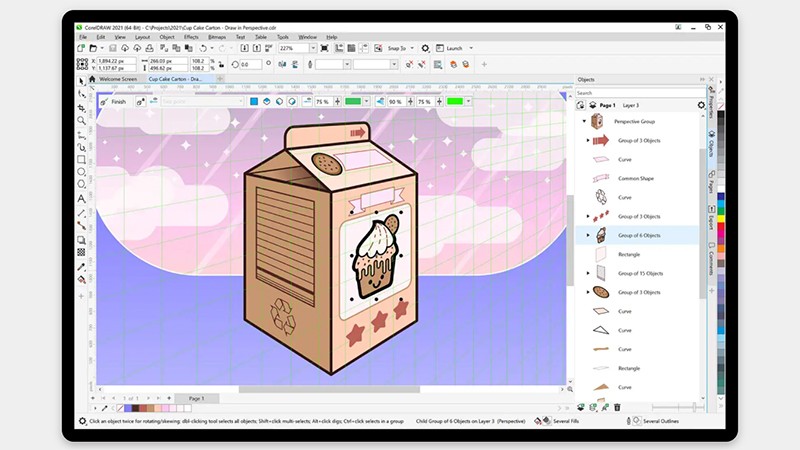This screenshot has width=800, height=450.
Task: Click the Page 1 tab at bottom
Action: click(196, 398)
